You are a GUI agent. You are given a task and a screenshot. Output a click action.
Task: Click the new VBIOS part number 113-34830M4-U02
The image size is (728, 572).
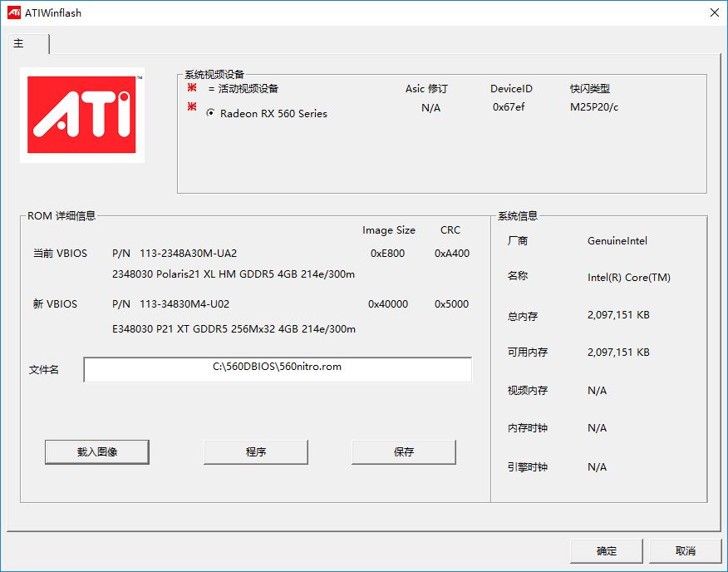pos(184,304)
